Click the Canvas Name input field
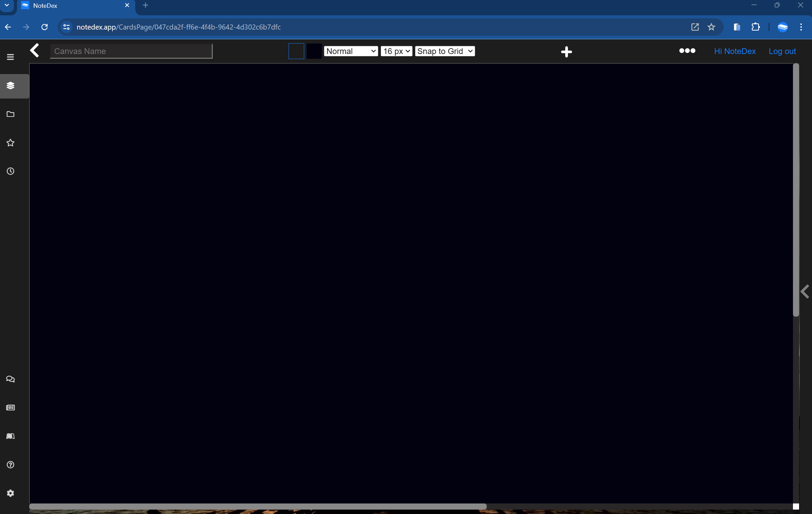Viewport: 812px width, 514px height. [x=131, y=51]
